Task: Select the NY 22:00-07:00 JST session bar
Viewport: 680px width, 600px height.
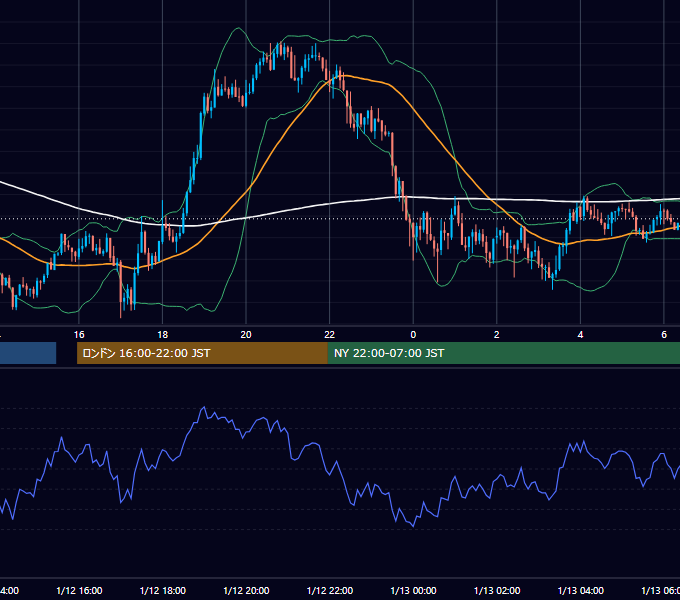Action: point(503,353)
